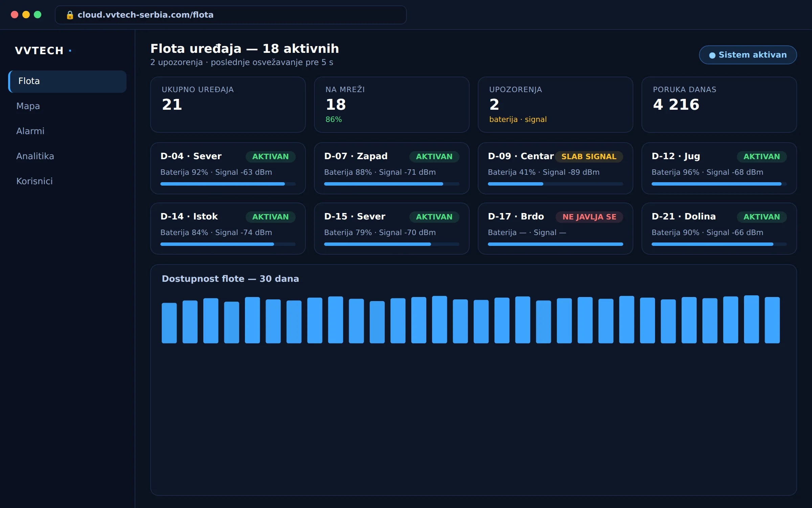Open the Poruka danas stat card
The height and width of the screenshot is (508, 812).
(x=719, y=105)
